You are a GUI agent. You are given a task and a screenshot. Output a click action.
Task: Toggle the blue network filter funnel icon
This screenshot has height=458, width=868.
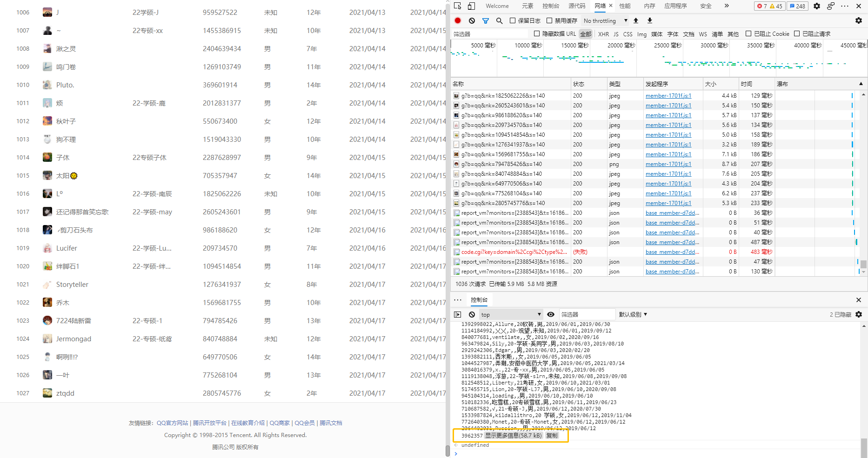(x=486, y=20)
